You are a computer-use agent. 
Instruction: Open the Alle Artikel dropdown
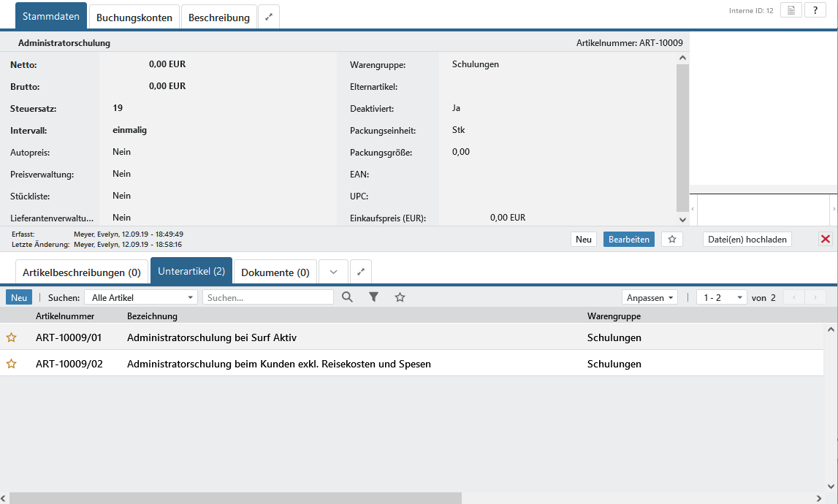click(x=141, y=297)
